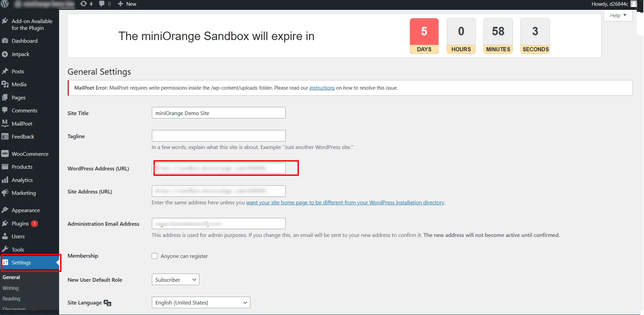The height and width of the screenshot is (315, 644).
Task: Enable the Anyone can register checkbox
Action: pyautogui.click(x=155, y=256)
